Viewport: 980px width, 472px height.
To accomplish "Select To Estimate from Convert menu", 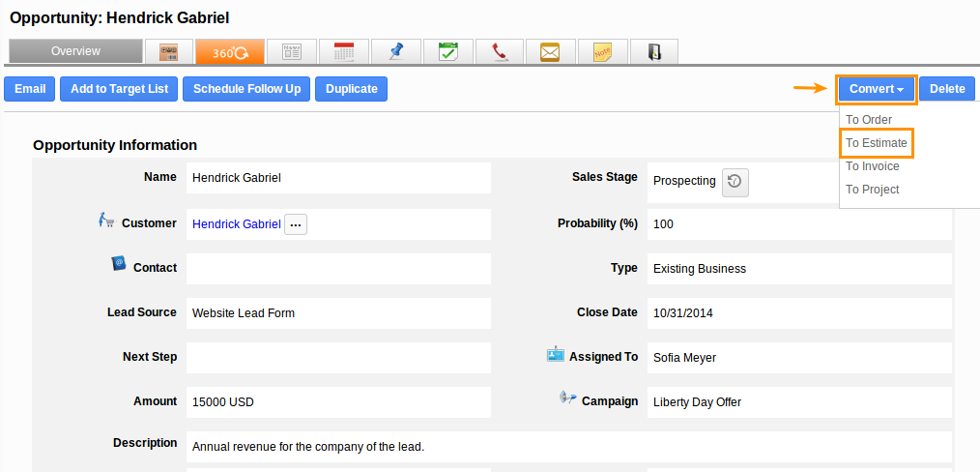I will coord(876,143).
